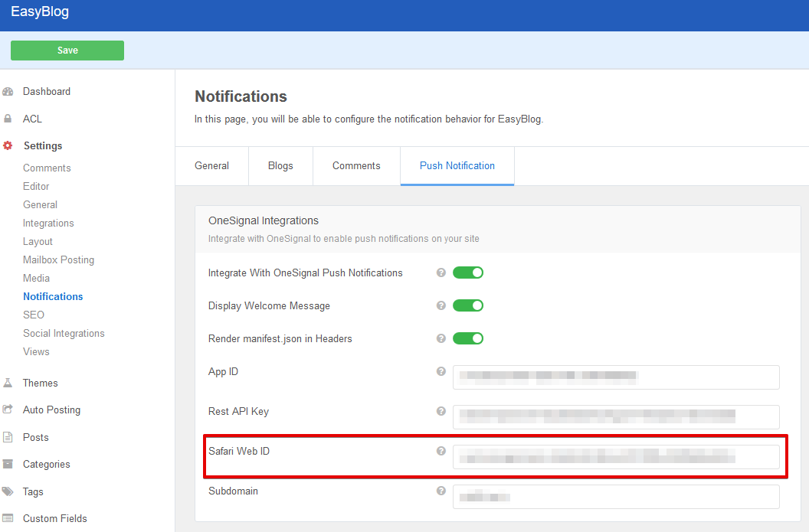Click the ACL lock icon
The width and height of the screenshot is (809, 532).
[8, 119]
